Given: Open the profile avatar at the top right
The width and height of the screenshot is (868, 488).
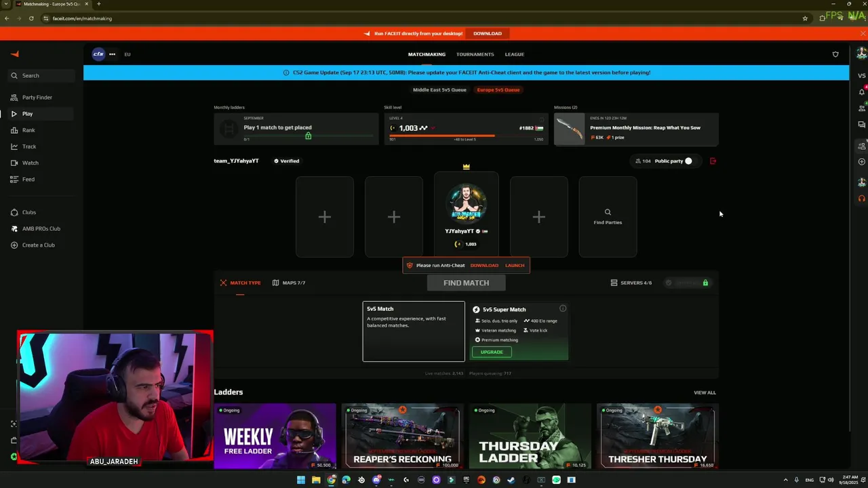Looking at the screenshot, I should [x=862, y=53].
